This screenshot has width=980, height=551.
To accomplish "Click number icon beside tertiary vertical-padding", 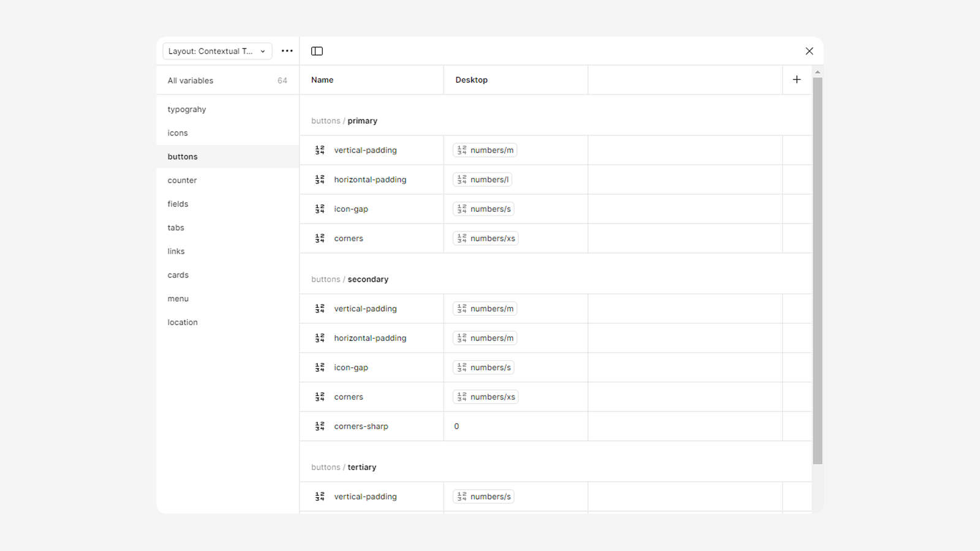I will (x=320, y=497).
